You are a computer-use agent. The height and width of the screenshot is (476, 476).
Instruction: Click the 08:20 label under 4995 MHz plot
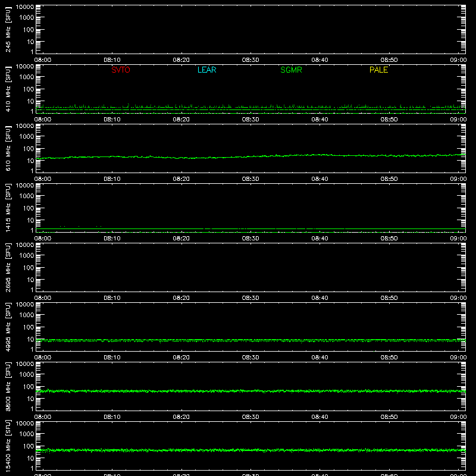tap(181, 358)
